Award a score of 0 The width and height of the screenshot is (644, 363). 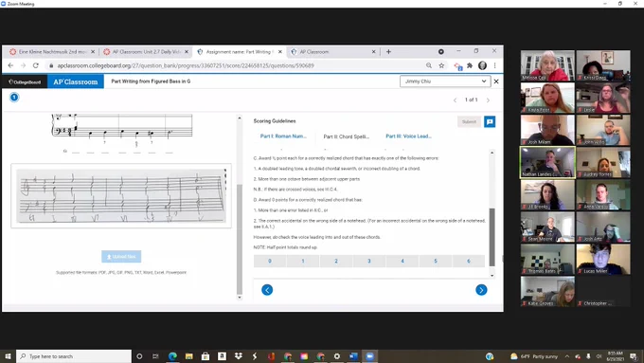point(270,261)
